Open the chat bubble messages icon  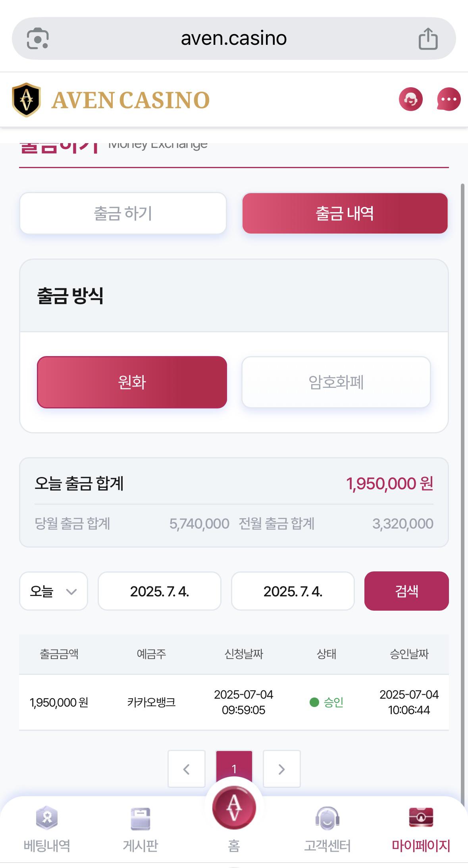coord(449,99)
